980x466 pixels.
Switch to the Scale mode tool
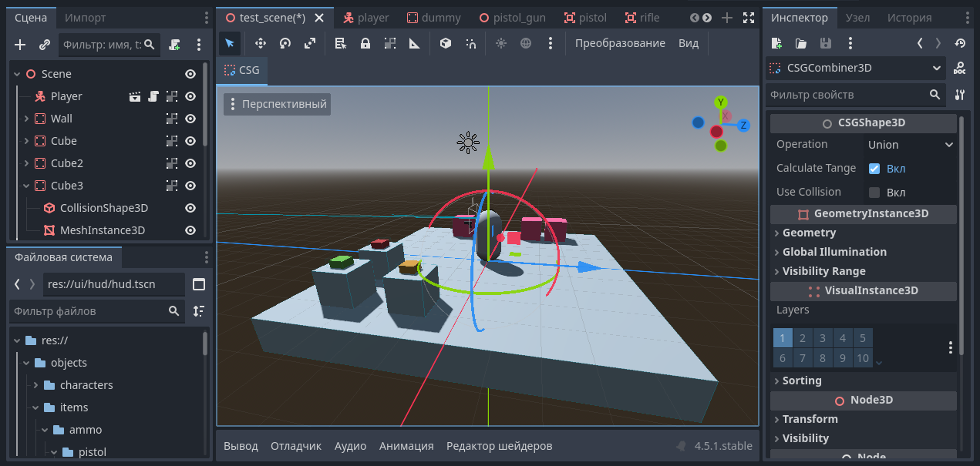(x=310, y=44)
